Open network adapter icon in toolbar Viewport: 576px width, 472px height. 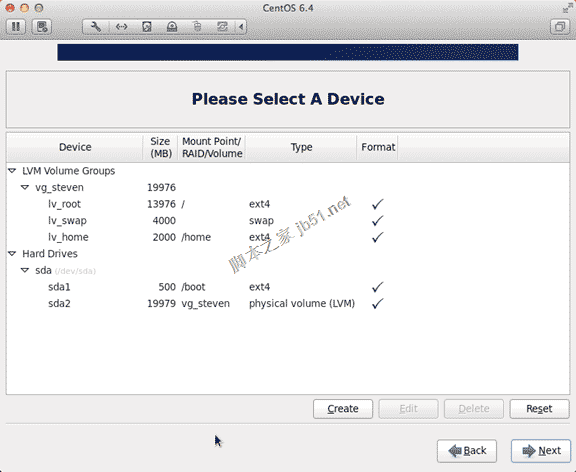point(121,27)
